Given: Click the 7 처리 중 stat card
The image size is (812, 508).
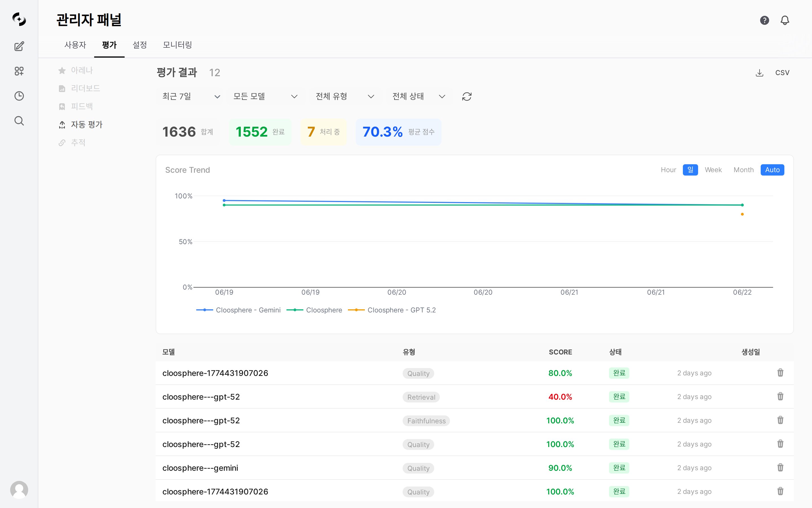Looking at the screenshot, I should (323, 132).
